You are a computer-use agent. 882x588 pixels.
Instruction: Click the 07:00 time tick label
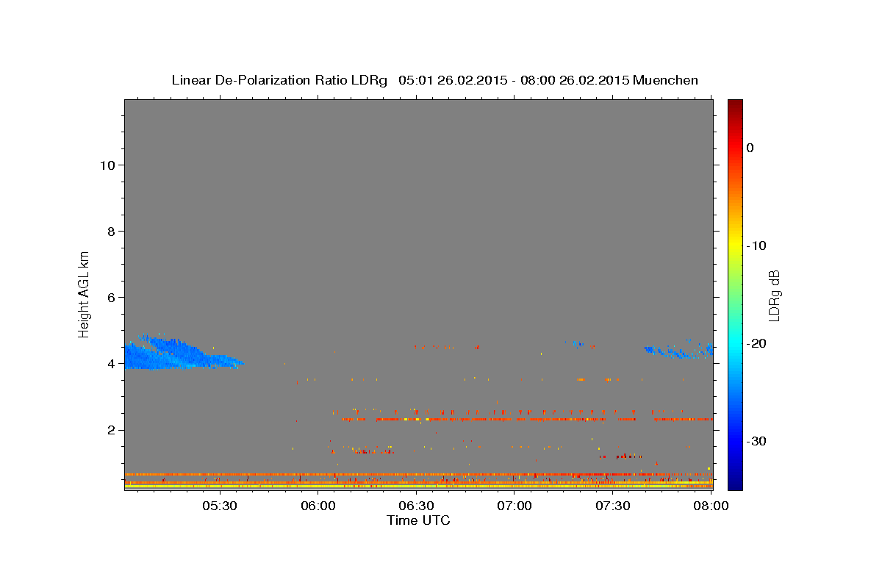click(514, 506)
